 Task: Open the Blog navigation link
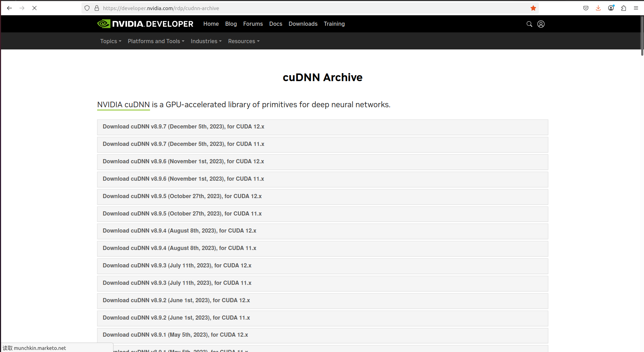231,24
